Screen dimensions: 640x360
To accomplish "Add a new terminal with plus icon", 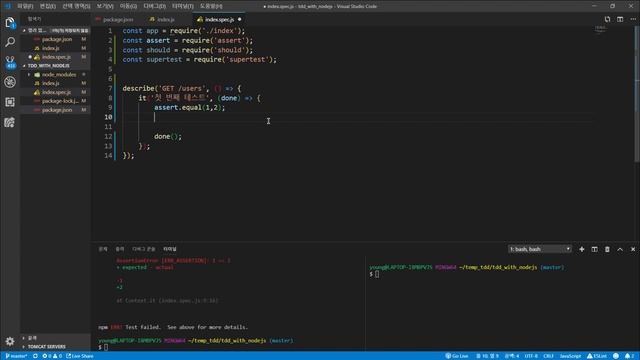I will click(x=582, y=249).
